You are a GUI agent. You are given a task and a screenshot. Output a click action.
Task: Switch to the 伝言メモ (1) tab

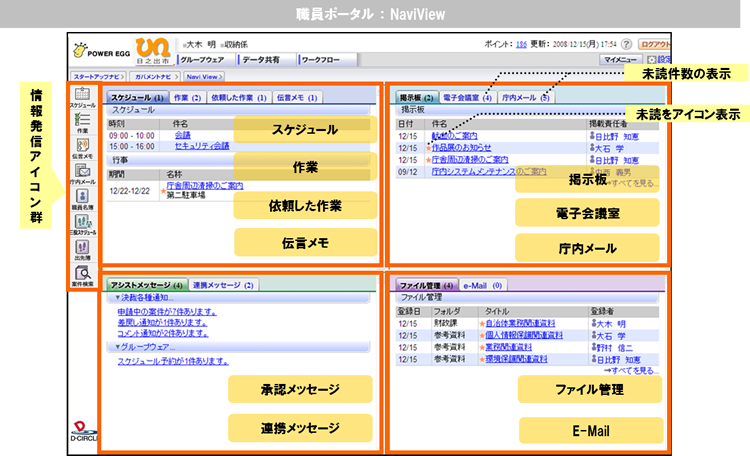[x=297, y=97]
